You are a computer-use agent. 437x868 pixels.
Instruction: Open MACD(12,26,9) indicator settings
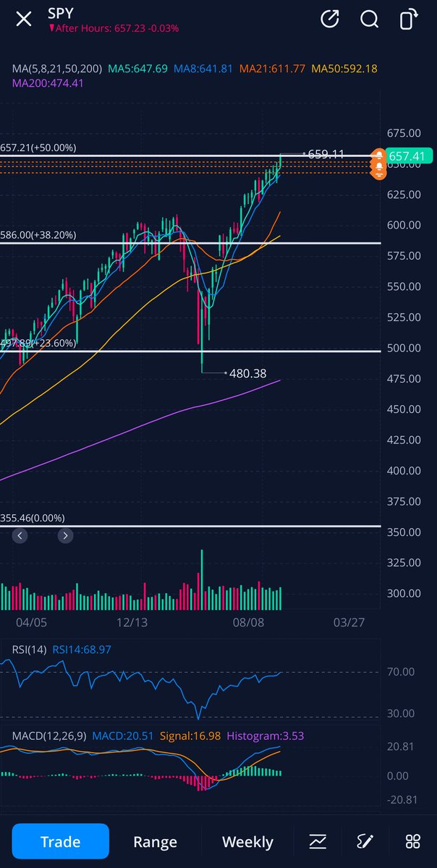pyautogui.click(x=49, y=736)
